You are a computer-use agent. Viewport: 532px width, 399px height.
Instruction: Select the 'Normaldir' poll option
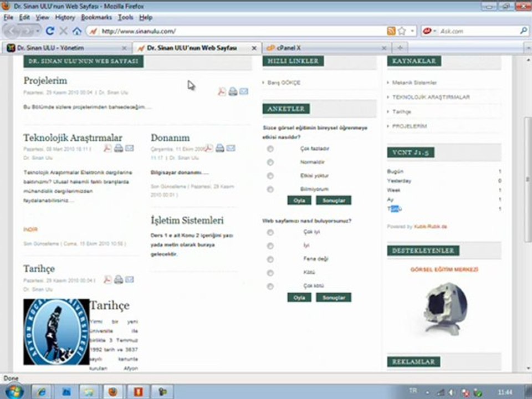pos(270,162)
